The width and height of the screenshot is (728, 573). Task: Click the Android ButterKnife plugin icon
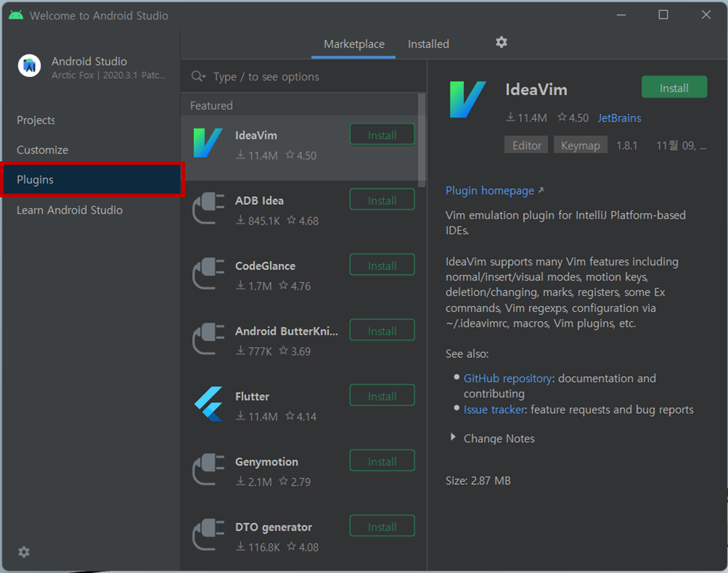tap(208, 338)
